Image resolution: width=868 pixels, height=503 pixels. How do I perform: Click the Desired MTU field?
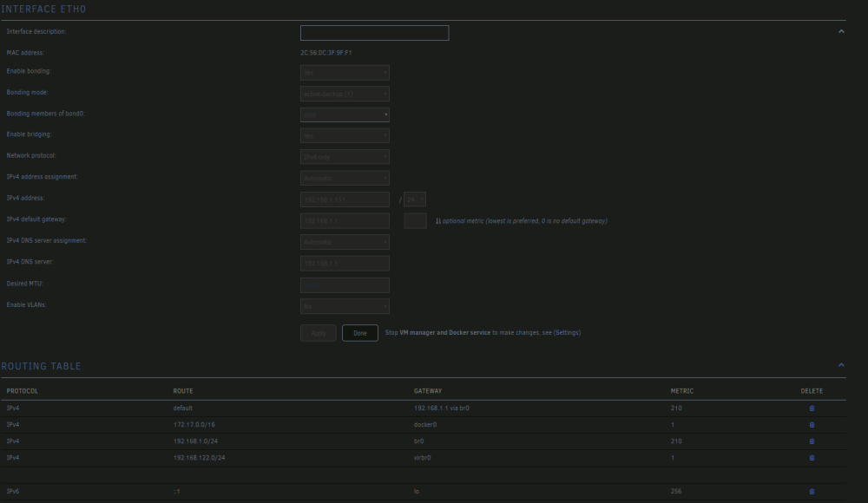[x=345, y=285]
